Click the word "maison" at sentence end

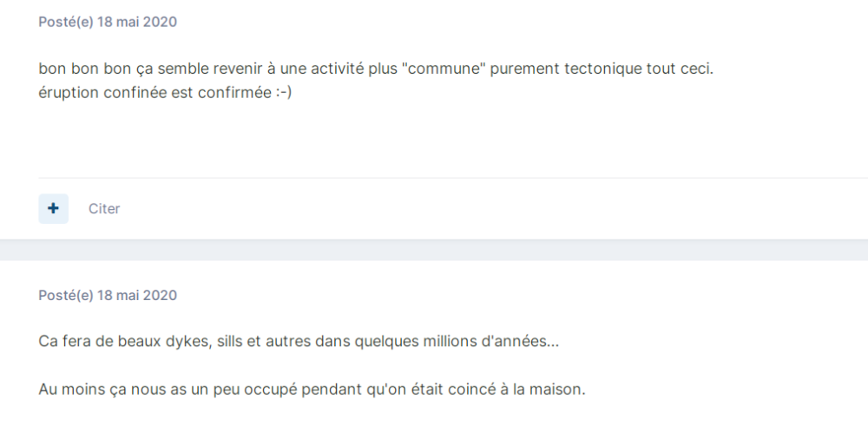[562, 389]
